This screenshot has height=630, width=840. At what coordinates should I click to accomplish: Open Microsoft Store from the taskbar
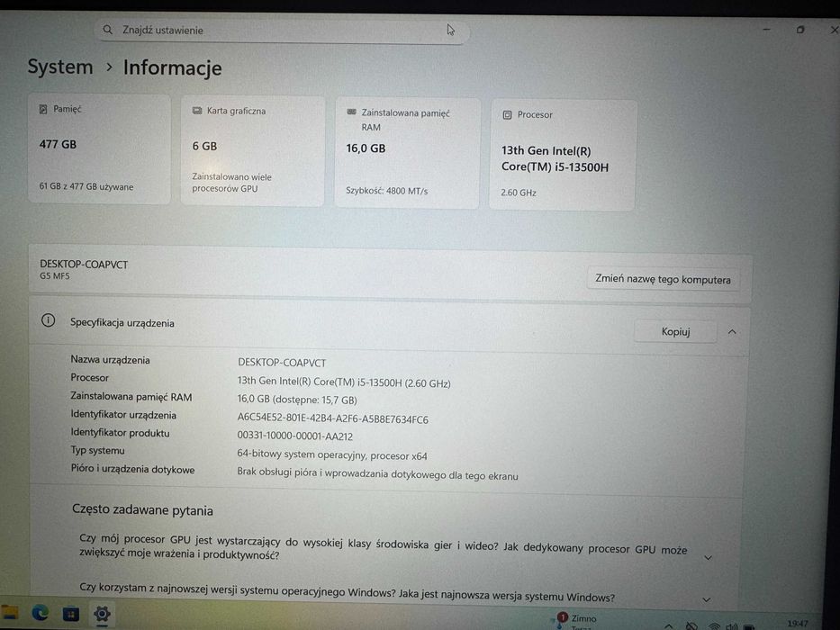[x=71, y=614]
